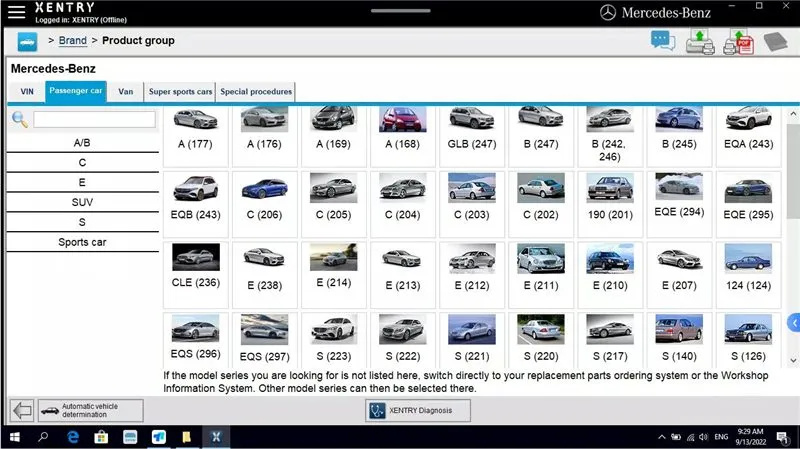Select the 190 (201) model
Image resolution: width=800 pixels, height=449 pixels.
click(610, 204)
